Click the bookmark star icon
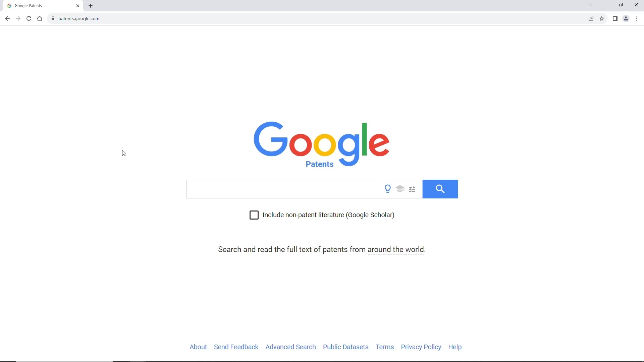Image resolution: width=644 pixels, height=362 pixels. tap(602, 18)
